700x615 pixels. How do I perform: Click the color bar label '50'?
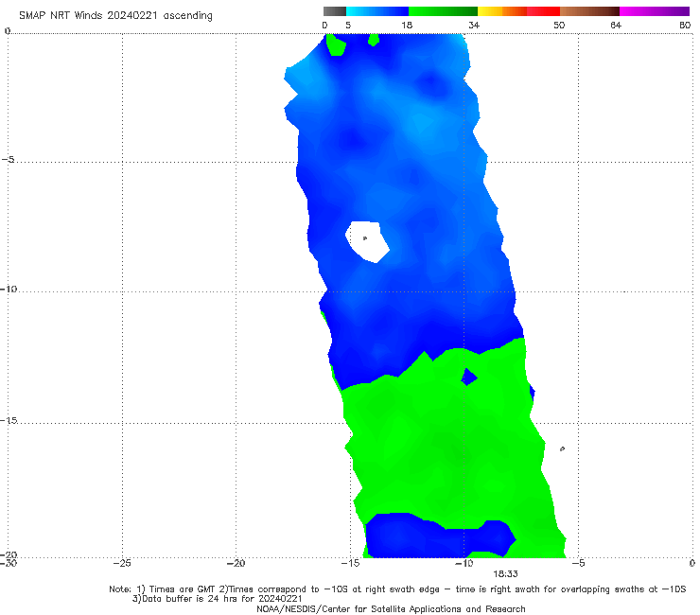[x=559, y=26]
